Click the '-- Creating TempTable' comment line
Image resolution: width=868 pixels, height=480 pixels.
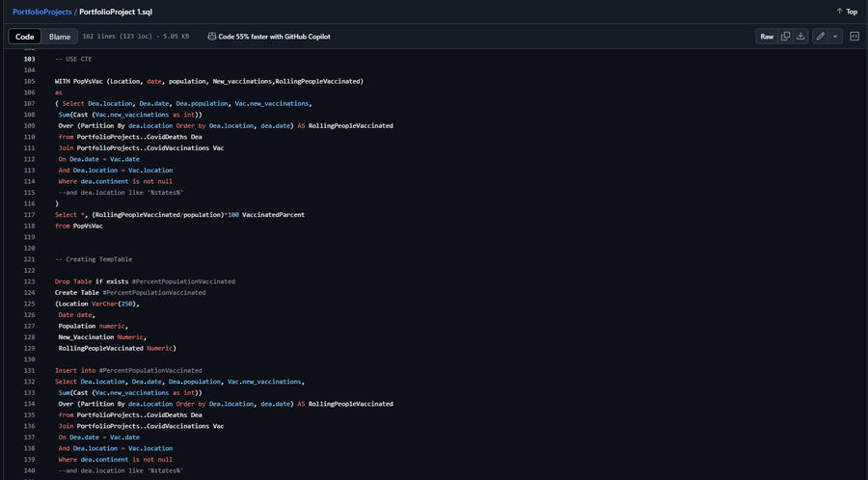[x=94, y=259]
